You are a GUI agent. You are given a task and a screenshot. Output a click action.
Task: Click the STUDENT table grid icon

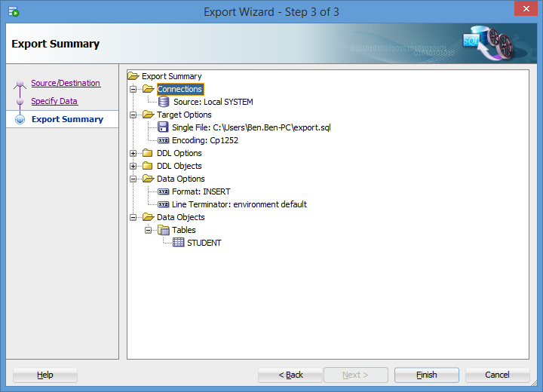coord(179,243)
